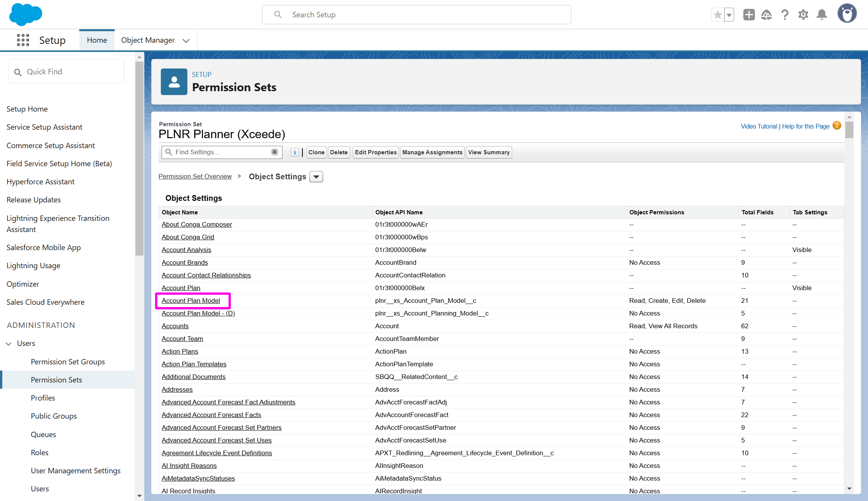
Task: Click the sidebar scroll down arrow
Action: click(x=139, y=496)
